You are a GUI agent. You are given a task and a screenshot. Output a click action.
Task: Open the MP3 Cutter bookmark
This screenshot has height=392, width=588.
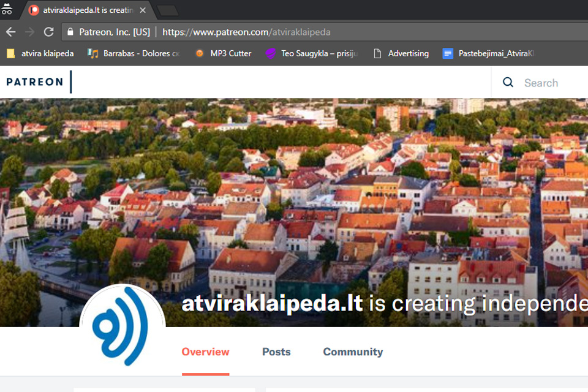click(223, 53)
